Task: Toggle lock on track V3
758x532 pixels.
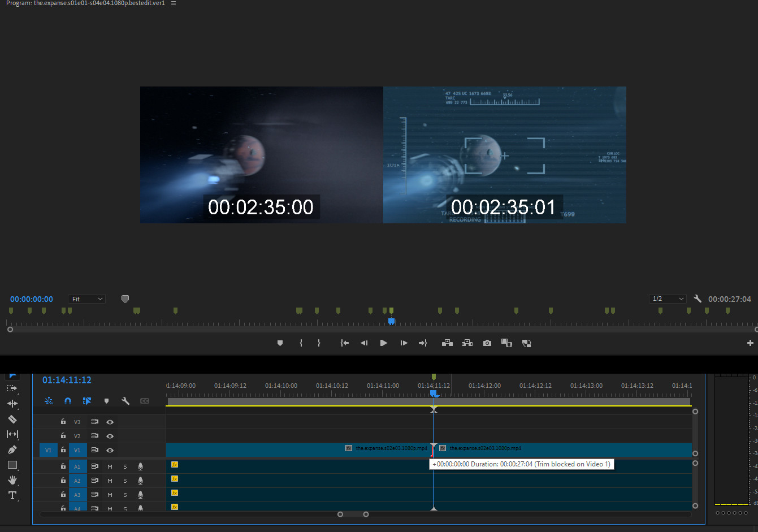Action: (63, 422)
